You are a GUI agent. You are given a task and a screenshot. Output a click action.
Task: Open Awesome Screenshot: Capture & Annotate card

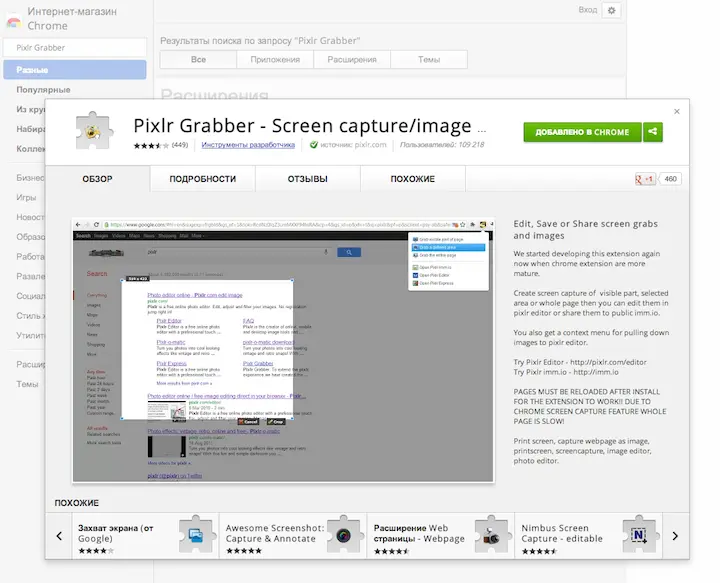[293, 536]
